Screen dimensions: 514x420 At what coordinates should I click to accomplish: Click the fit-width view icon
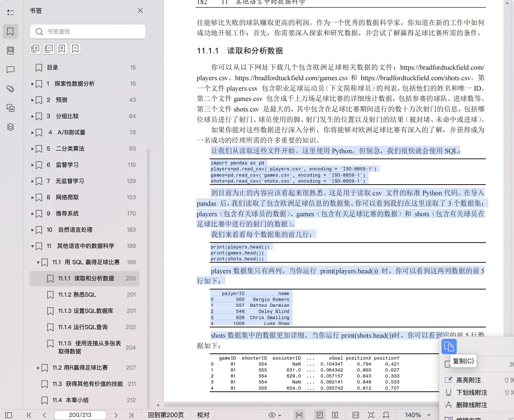(386, 415)
